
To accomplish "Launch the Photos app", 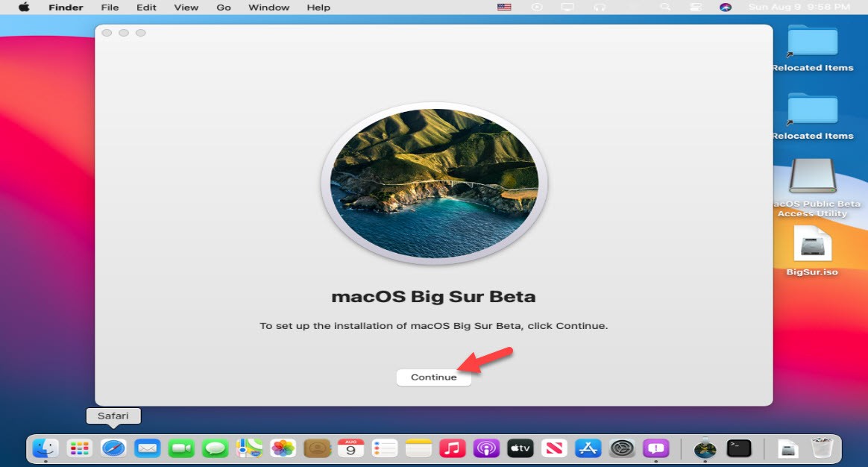I will click(283, 448).
